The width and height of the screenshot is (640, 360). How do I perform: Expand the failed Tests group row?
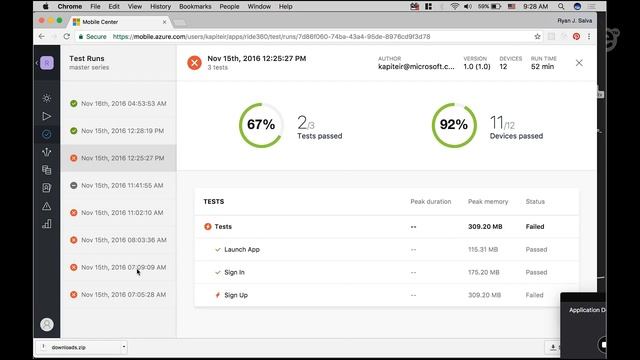point(387,227)
